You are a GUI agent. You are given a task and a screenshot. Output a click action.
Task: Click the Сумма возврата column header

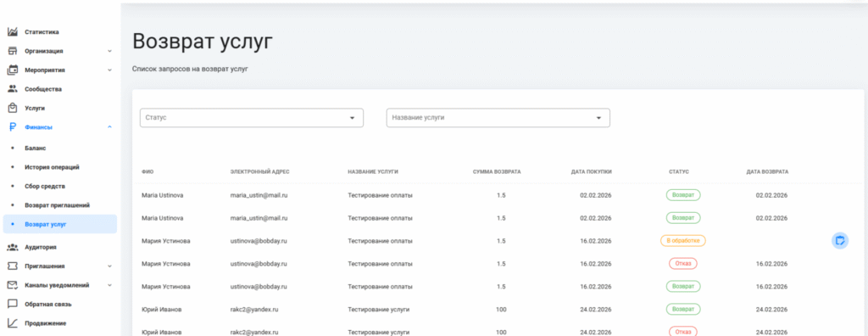[497, 172]
